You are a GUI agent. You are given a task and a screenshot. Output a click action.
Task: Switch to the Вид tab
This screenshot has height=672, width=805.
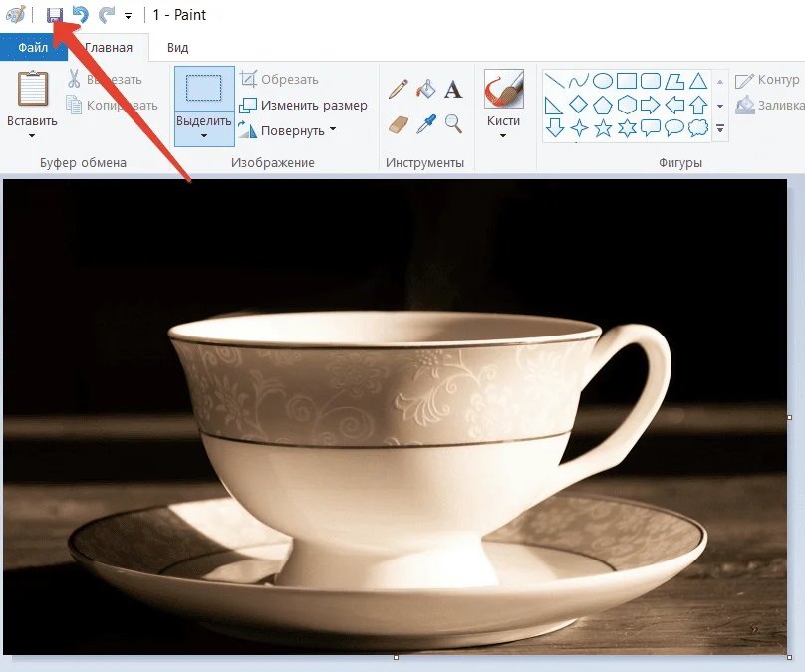177,47
